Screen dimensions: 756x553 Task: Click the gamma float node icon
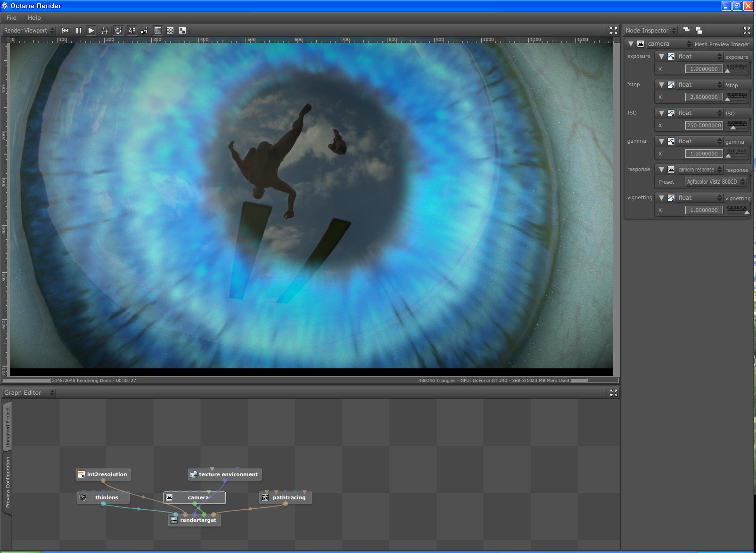tap(671, 141)
